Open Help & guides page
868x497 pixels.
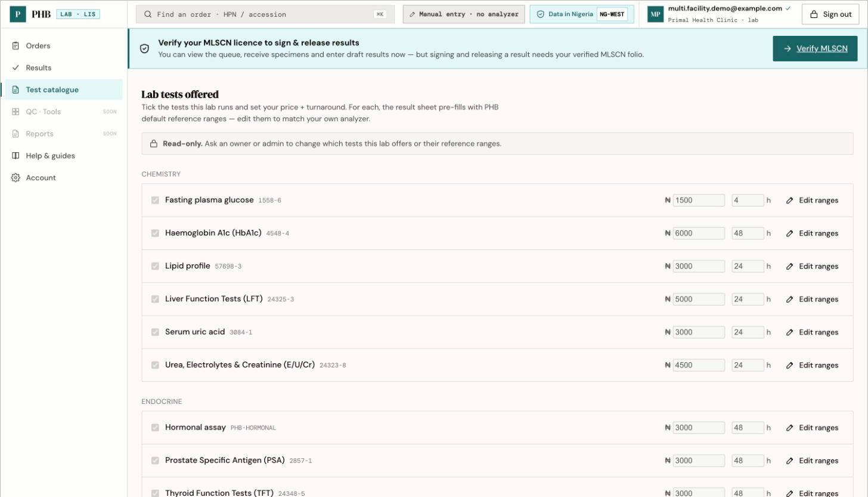coord(64,156)
